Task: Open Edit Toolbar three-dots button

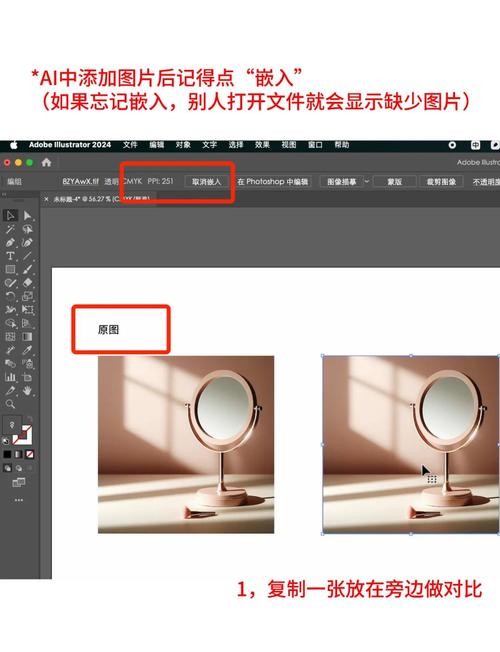Action: 19,500
